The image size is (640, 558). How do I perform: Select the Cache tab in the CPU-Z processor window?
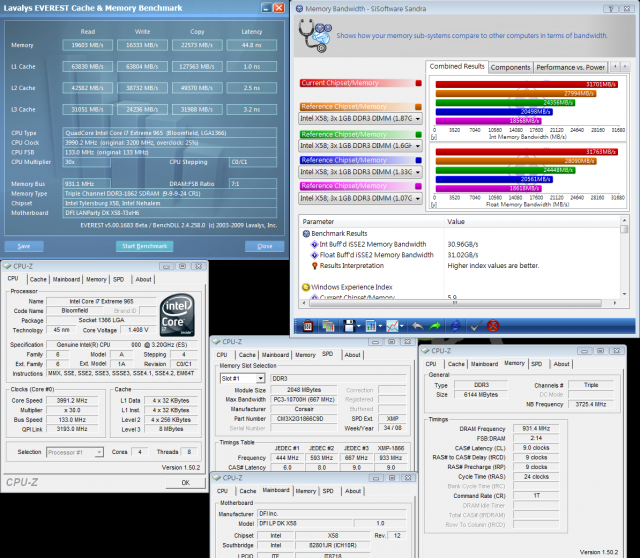pyautogui.click(x=38, y=280)
